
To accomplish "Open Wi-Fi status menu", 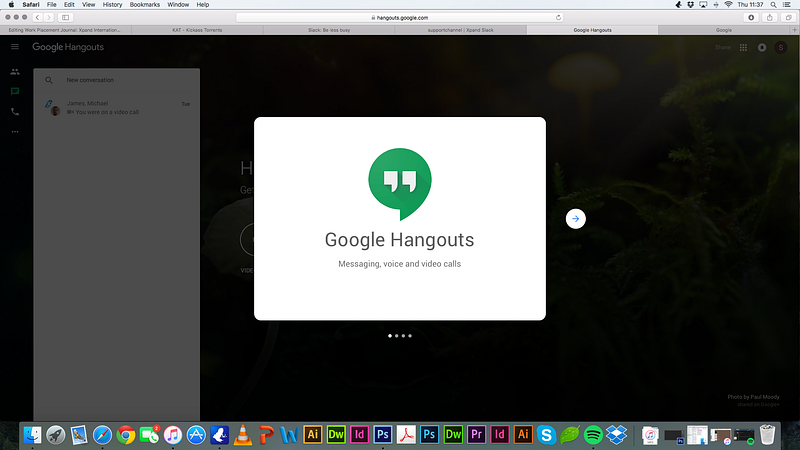I will pos(728,5).
